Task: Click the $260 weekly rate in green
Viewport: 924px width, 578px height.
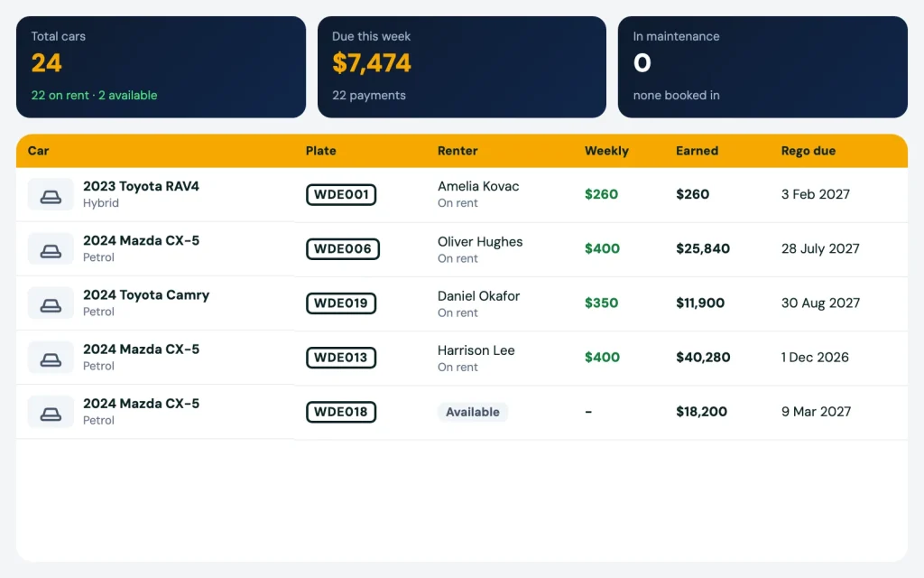Action: (x=601, y=195)
